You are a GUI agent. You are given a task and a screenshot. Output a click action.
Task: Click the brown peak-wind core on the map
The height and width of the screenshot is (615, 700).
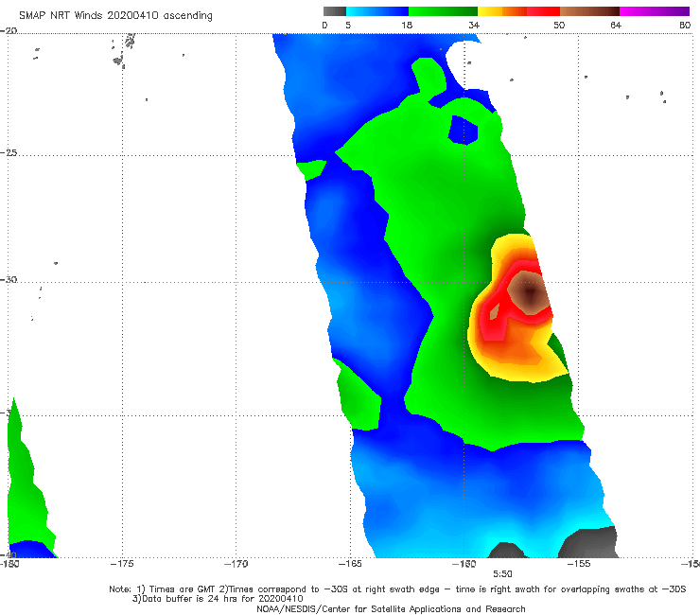(530, 293)
